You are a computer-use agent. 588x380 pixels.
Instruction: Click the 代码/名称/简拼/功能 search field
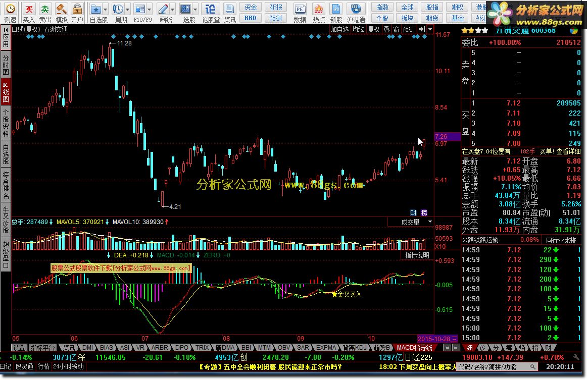click(498, 367)
